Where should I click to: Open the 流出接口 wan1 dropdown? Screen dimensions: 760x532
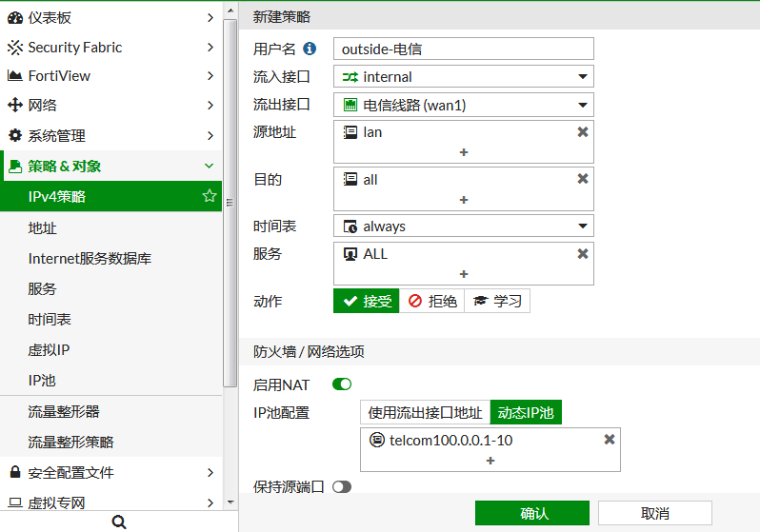(464, 105)
